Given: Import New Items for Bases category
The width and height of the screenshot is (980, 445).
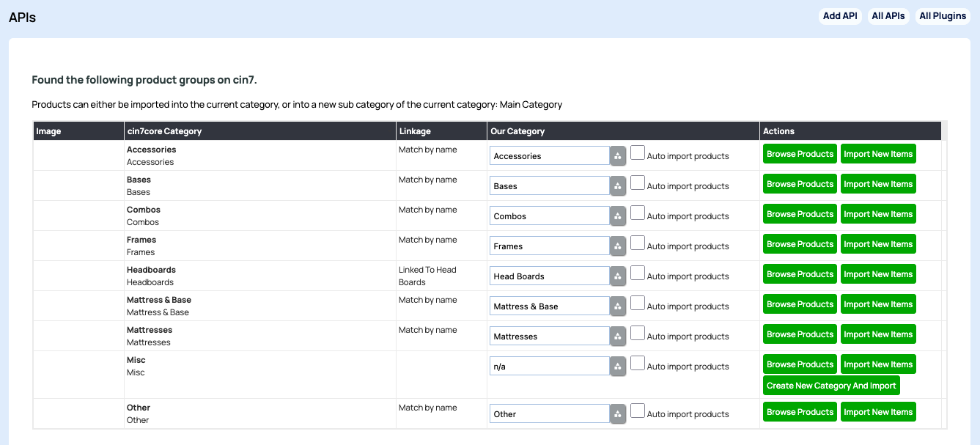Looking at the screenshot, I should point(878,184).
